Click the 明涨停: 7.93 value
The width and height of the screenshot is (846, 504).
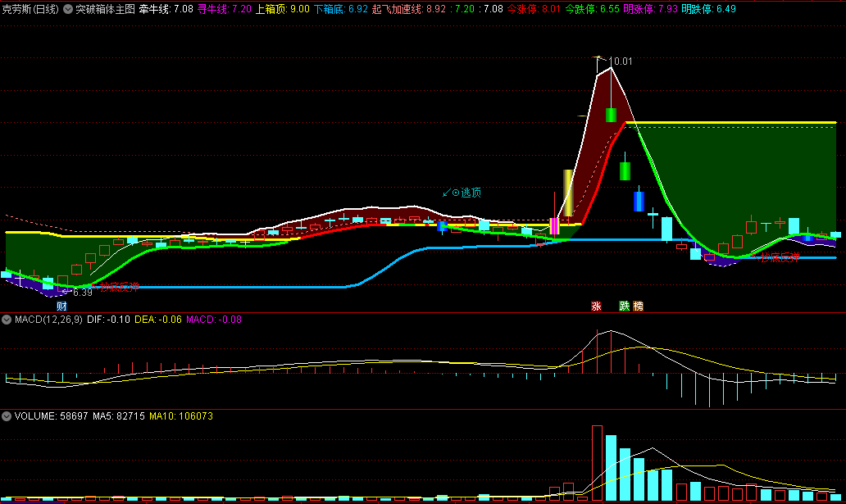coord(650,9)
